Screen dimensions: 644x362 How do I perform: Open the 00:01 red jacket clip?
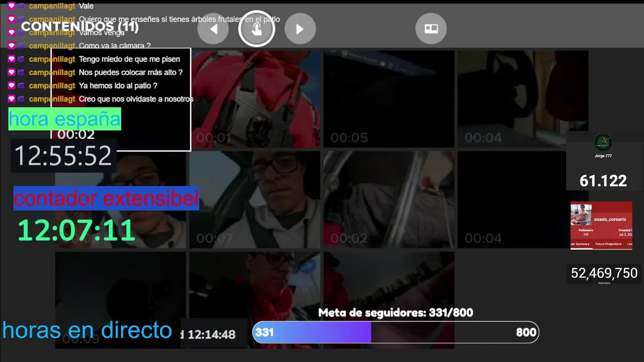[x=256, y=99]
